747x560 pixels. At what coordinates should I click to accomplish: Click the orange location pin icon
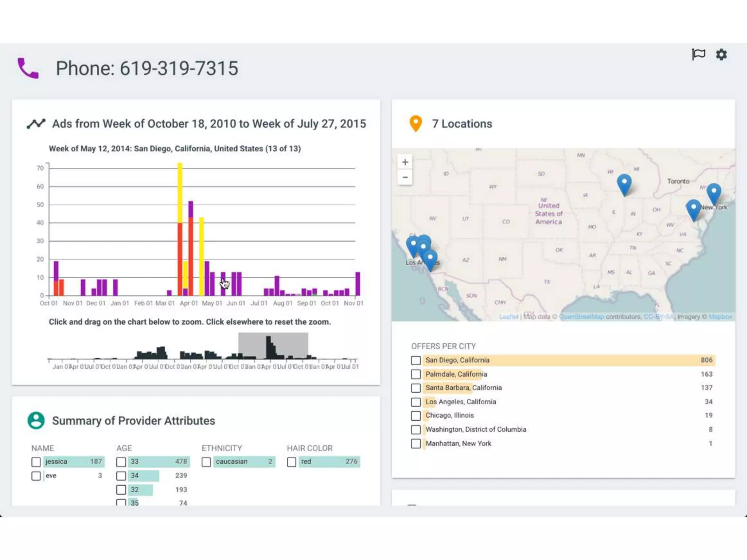415,123
